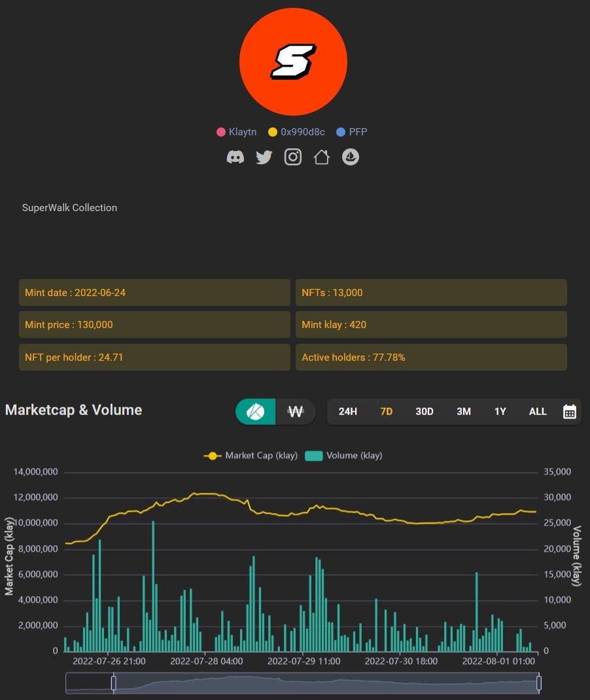Image resolution: width=590 pixels, height=700 pixels.
Task: Click the 2022-07-30 18:00 axis label
Action: click(401, 661)
